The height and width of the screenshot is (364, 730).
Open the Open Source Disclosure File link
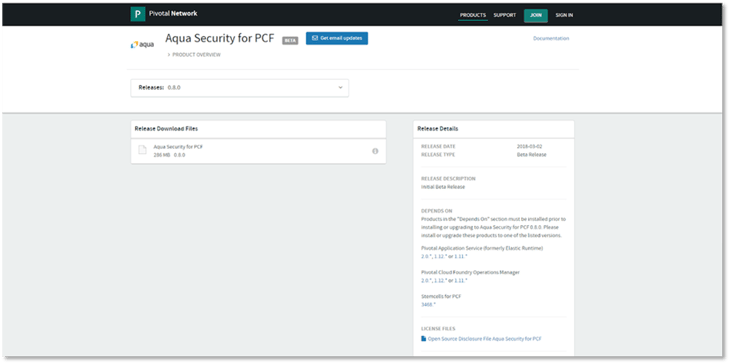[484, 339]
